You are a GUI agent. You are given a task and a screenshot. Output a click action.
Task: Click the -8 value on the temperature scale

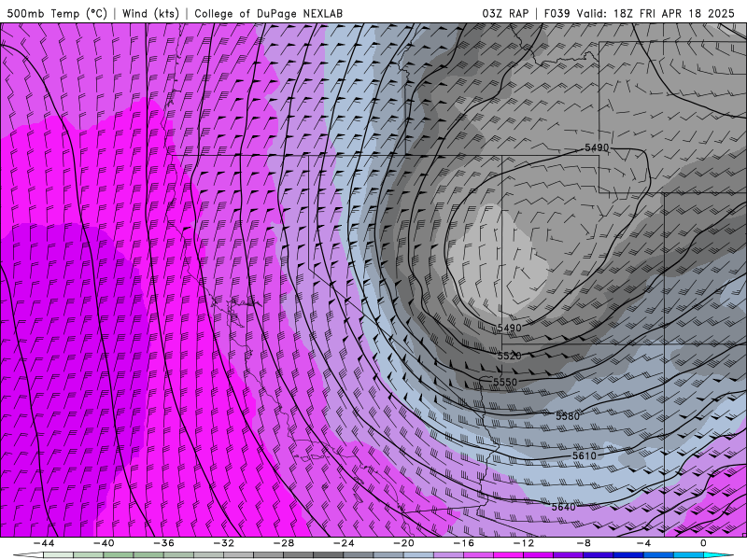coord(584,543)
